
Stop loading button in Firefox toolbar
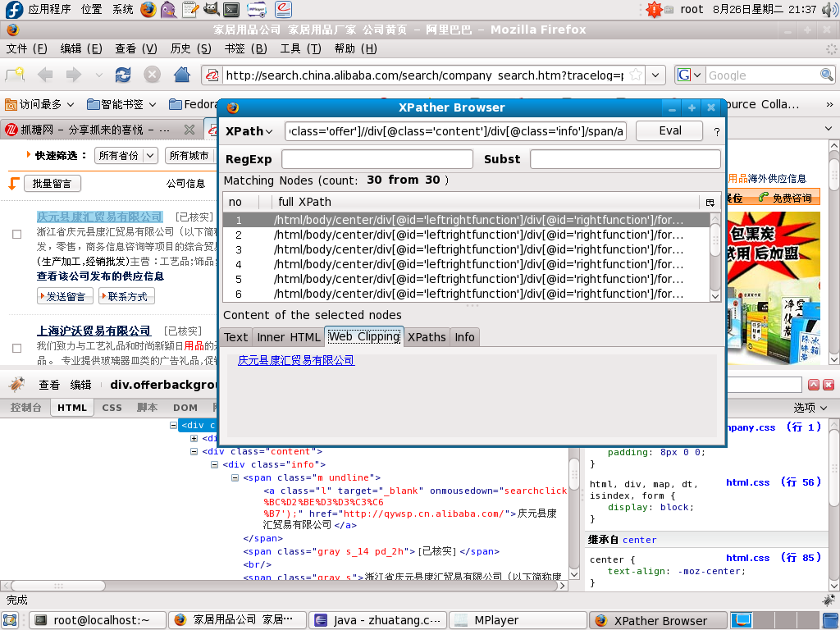click(x=152, y=75)
